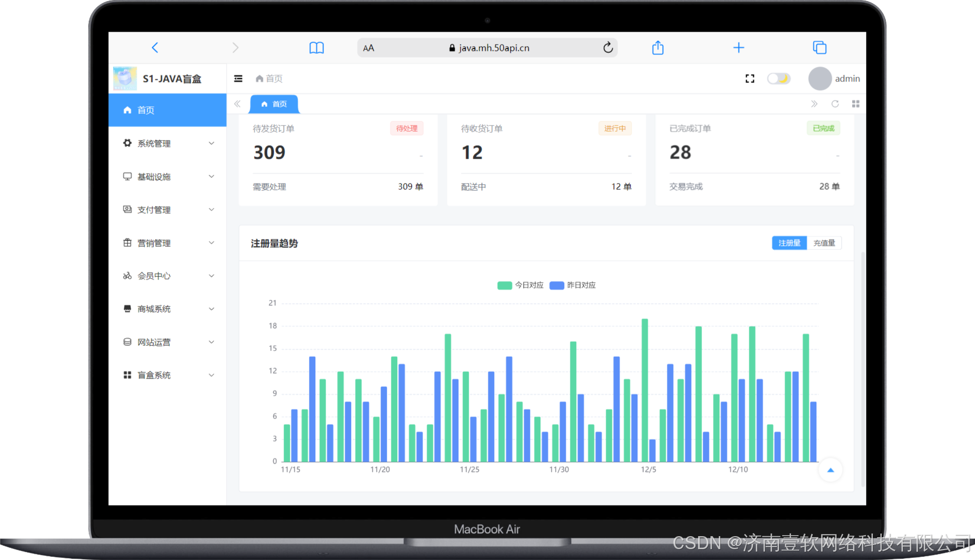Select the 首页 page tab
The image size is (975, 560).
point(274,104)
